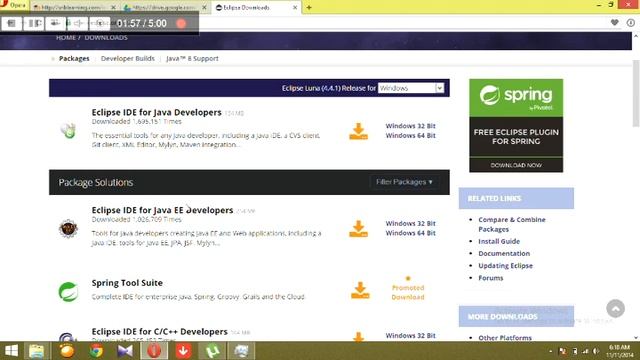The height and width of the screenshot is (360, 640).
Task: Open the Spring Tool Suite title link
Action: (x=127, y=283)
